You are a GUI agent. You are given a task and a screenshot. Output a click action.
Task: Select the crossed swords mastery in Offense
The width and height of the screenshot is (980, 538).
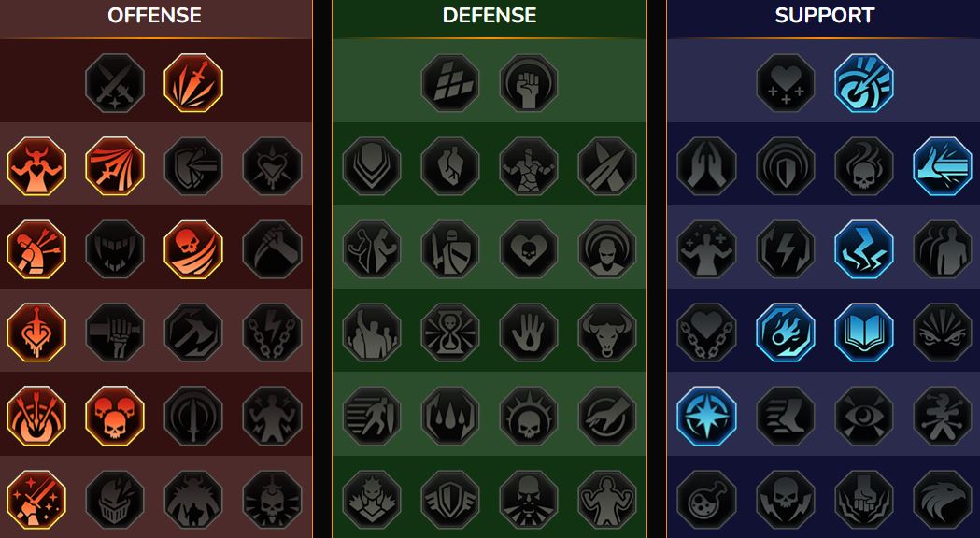tap(115, 83)
